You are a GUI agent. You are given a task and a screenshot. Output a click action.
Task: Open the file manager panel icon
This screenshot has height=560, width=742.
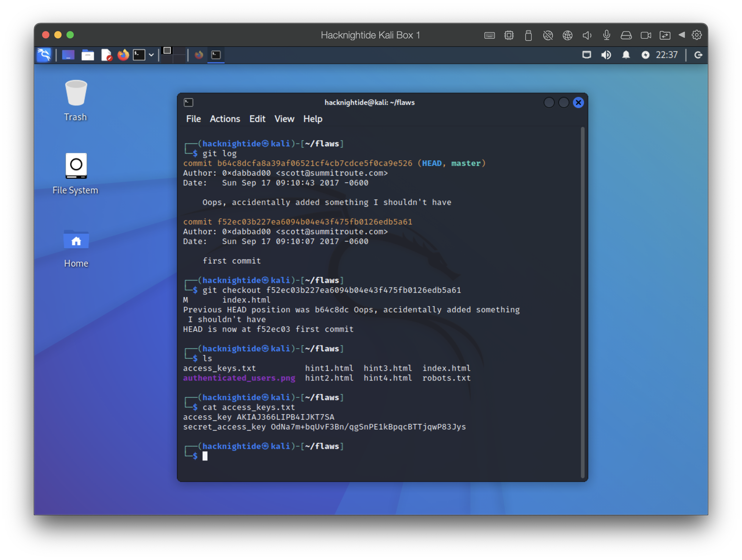pos(87,55)
